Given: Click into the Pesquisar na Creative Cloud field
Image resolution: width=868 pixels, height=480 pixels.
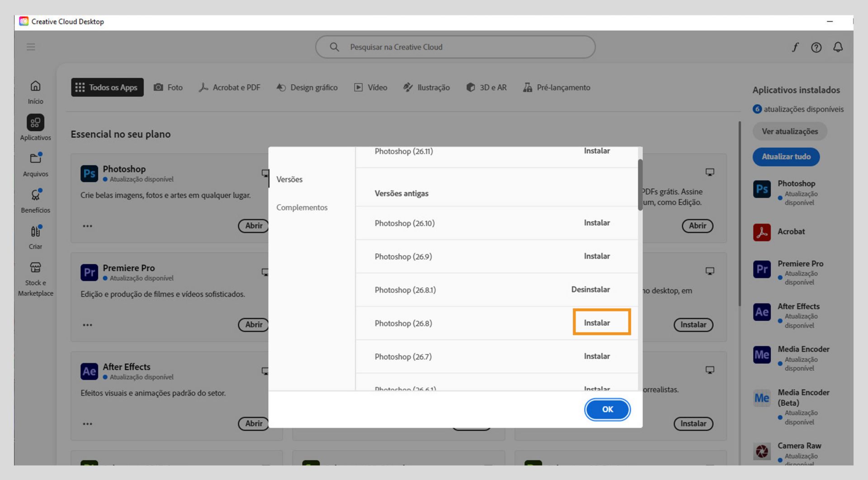Looking at the screenshot, I should point(455,47).
